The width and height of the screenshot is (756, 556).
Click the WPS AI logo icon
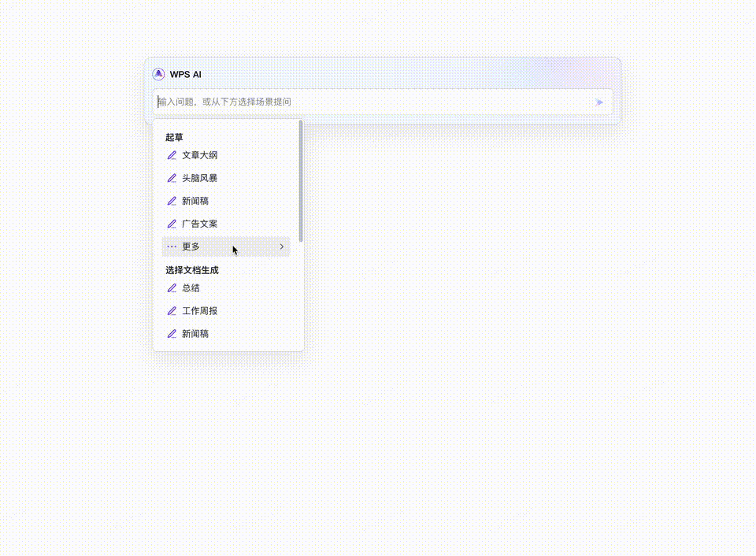tap(160, 75)
